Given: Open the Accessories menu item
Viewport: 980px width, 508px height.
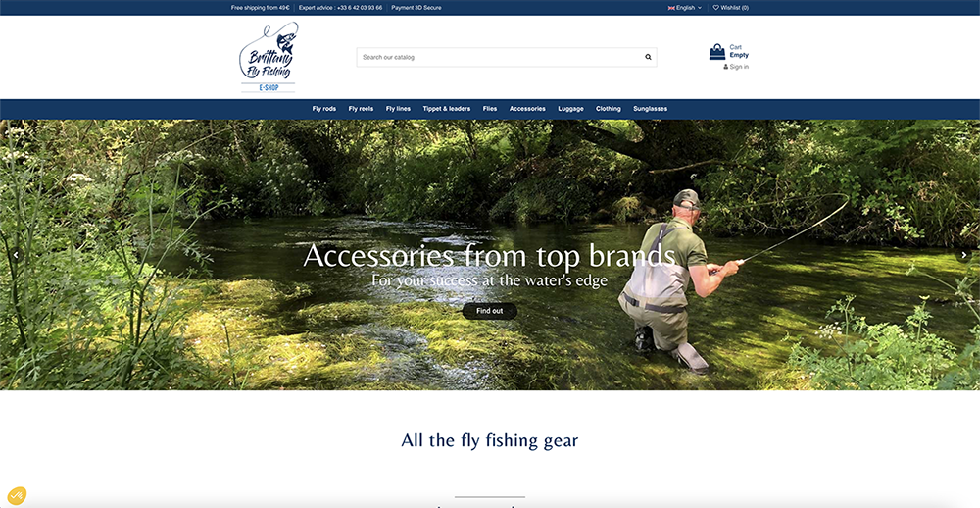Looking at the screenshot, I should point(527,108).
